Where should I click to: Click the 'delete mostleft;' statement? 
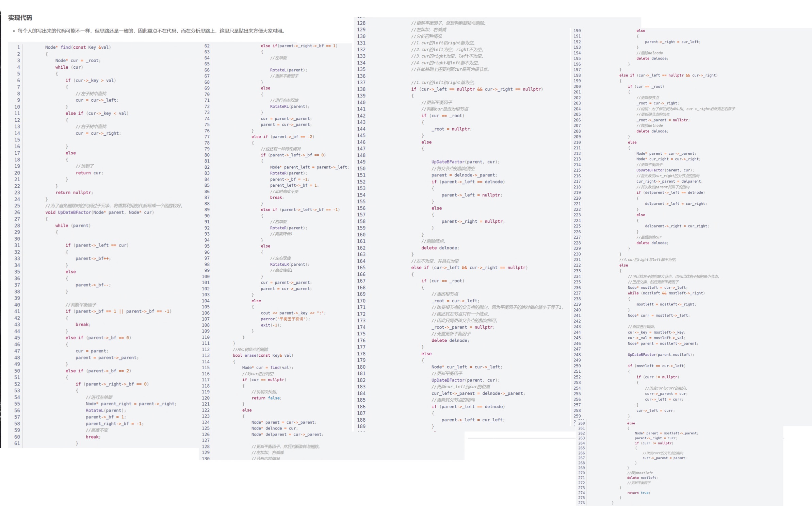pyautogui.click(x=642, y=478)
